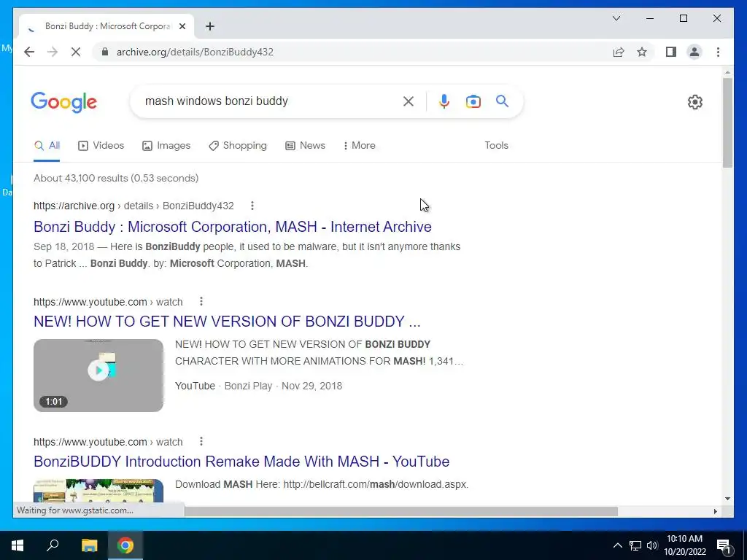Click the vertical scrollbar thumb
Viewport: 747px width, 560px height.
pos(727,122)
